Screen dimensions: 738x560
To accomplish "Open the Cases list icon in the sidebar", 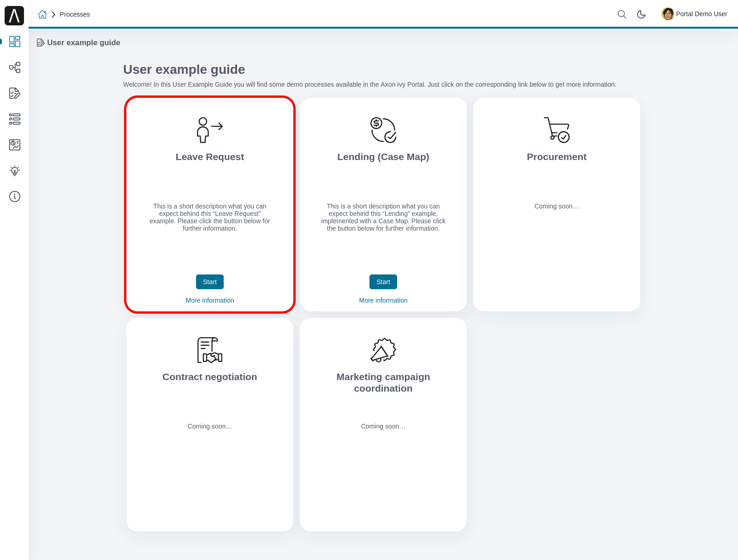I will 15,119.
